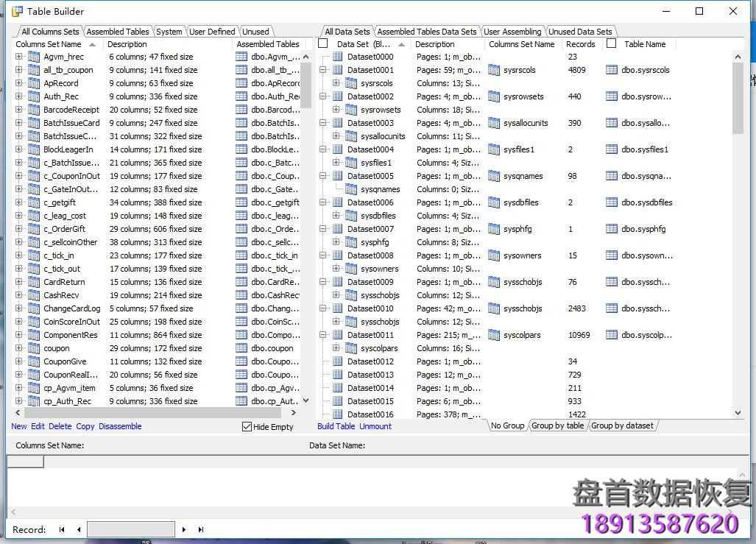Image resolution: width=756 pixels, height=544 pixels.
Task: Click the record position slider bar
Action: [130, 529]
